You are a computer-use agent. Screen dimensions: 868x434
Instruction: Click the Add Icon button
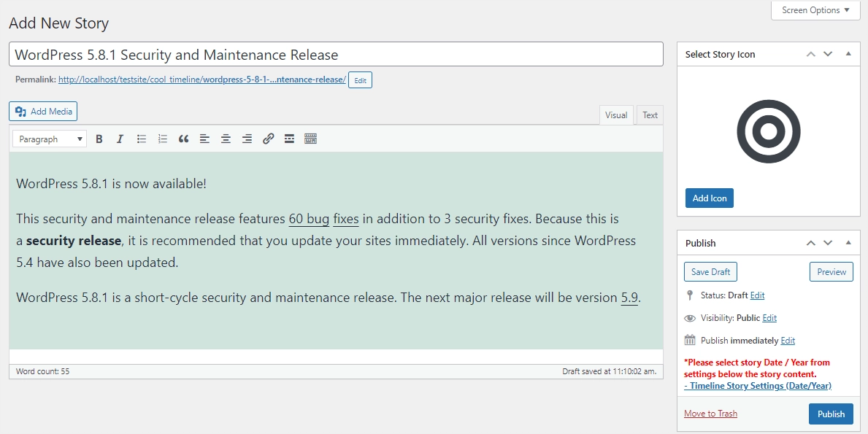point(709,198)
